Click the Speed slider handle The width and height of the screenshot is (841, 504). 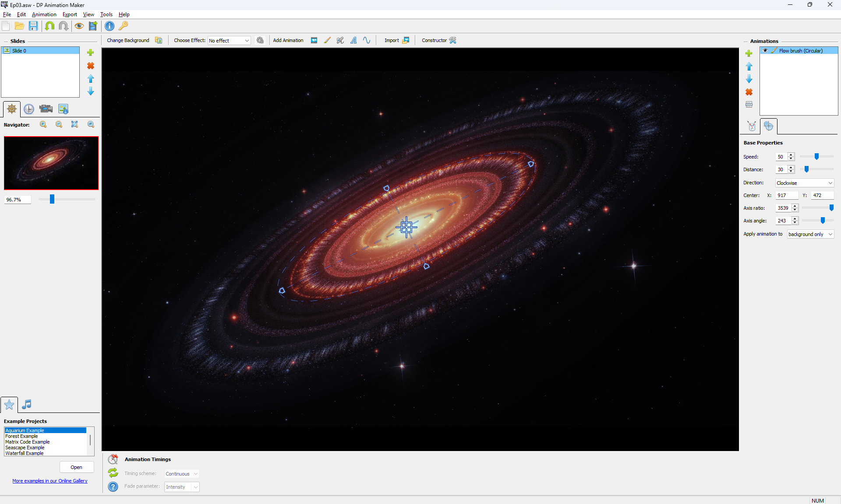816,156
